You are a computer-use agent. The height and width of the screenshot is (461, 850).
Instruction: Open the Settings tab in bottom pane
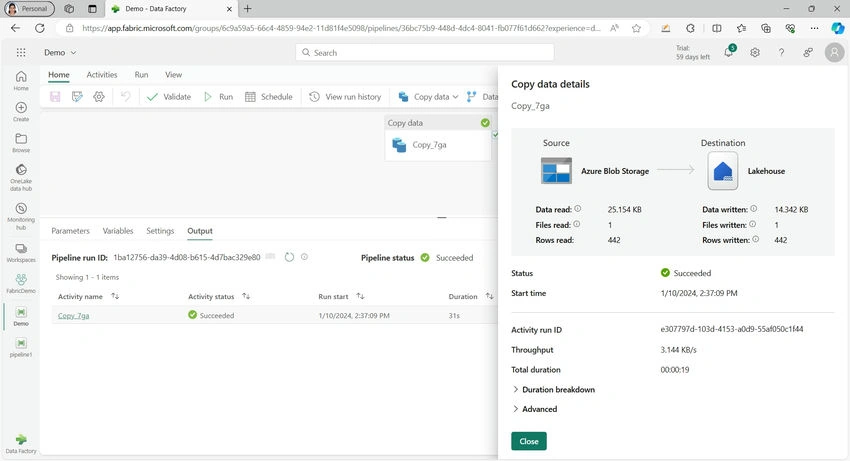[x=160, y=231]
